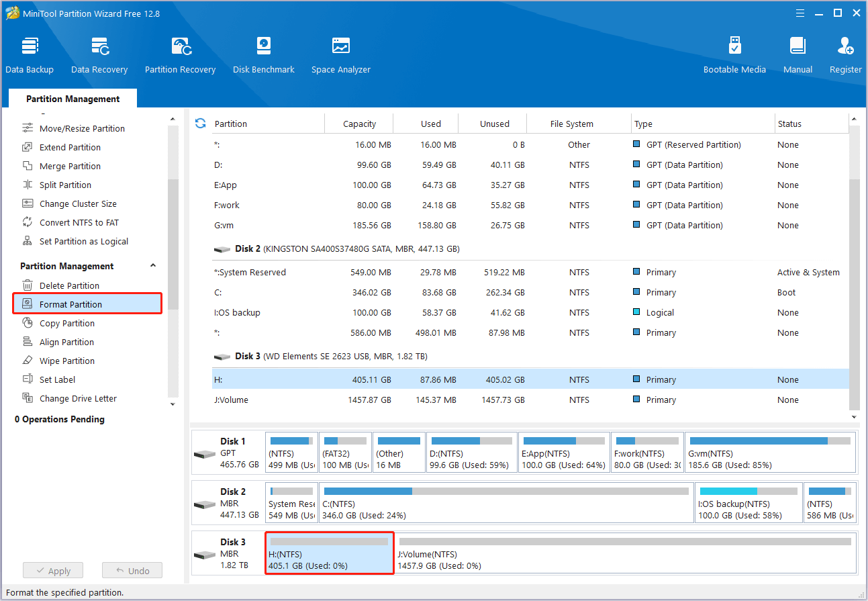Viewport: 868px width, 601px height.
Task: Select I:OS backup(NTFS) block in disk map
Action: click(749, 503)
